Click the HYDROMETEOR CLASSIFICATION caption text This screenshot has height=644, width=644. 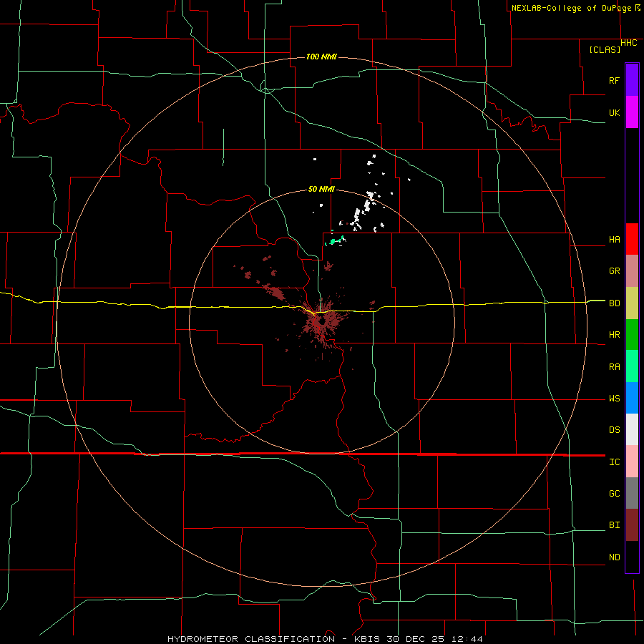click(x=251, y=639)
